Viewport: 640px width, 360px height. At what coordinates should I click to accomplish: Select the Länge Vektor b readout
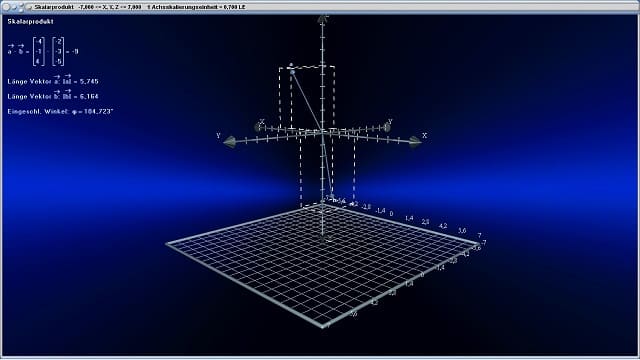[x=53, y=95]
